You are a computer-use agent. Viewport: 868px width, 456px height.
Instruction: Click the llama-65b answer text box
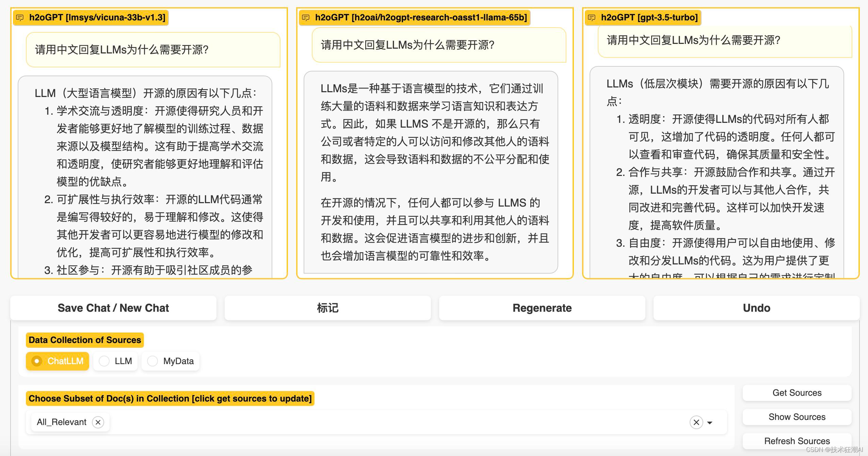pos(431,172)
